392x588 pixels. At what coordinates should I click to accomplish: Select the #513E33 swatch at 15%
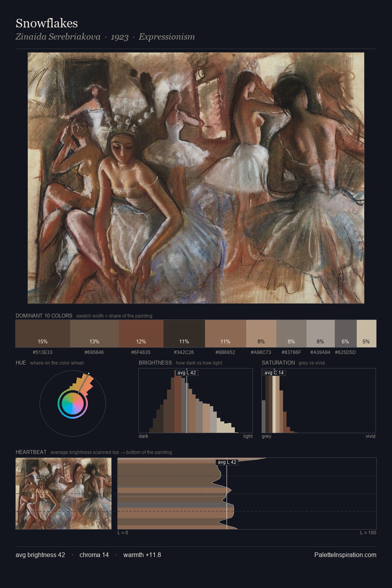point(43,334)
